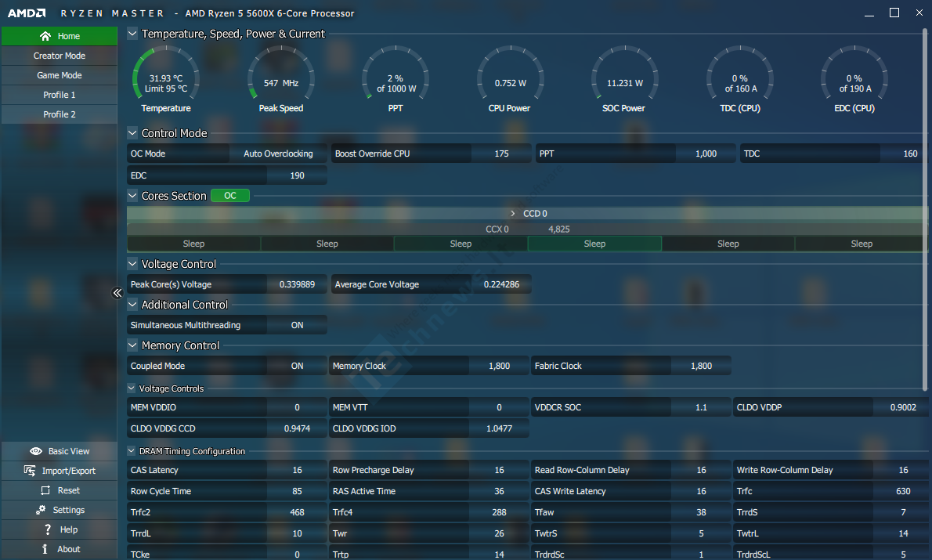Click Memory Clock value 1,800
Viewport: 932px width, 560px height.
coord(500,367)
